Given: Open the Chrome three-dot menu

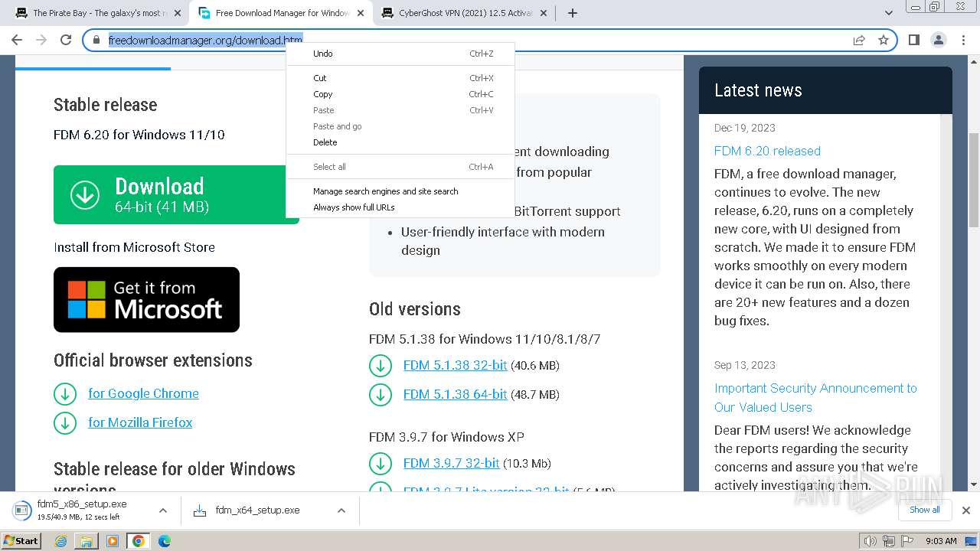Looking at the screenshot, I should point(963,40).
